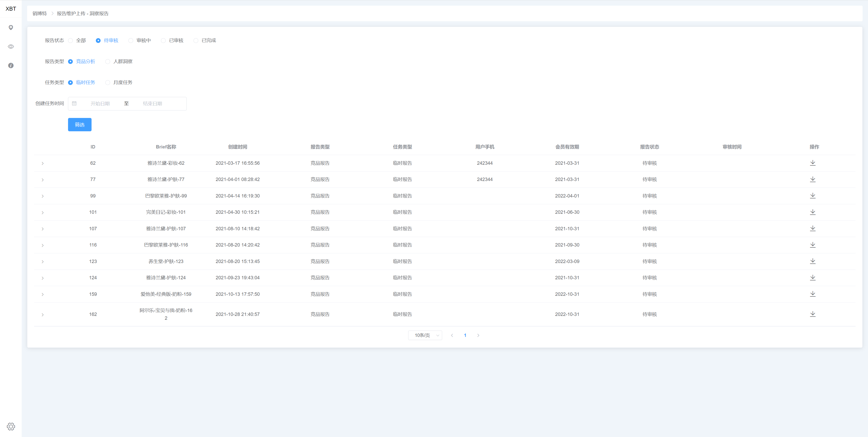Select page number 1
The image size is (868, 437).
coord(465,335)
